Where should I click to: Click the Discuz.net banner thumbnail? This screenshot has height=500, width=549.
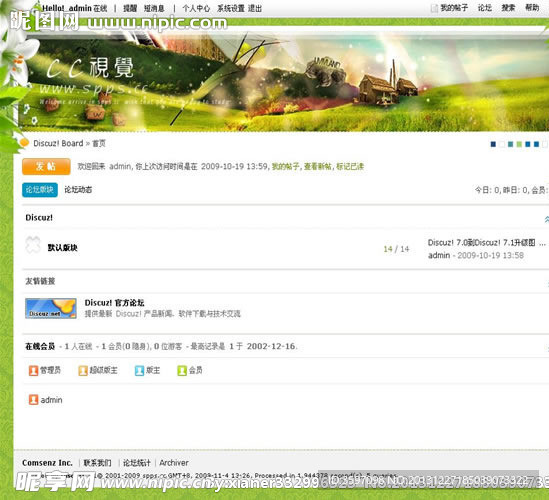tap(51, 308)
